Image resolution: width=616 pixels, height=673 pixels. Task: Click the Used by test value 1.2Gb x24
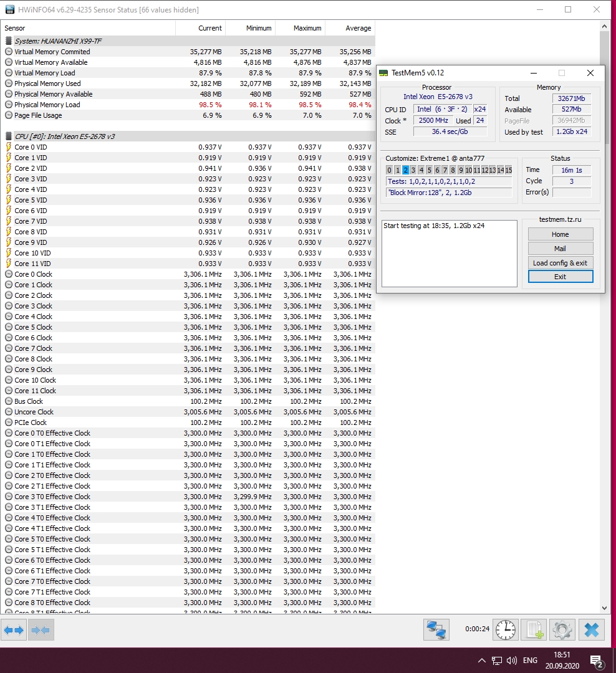point(572,131)
